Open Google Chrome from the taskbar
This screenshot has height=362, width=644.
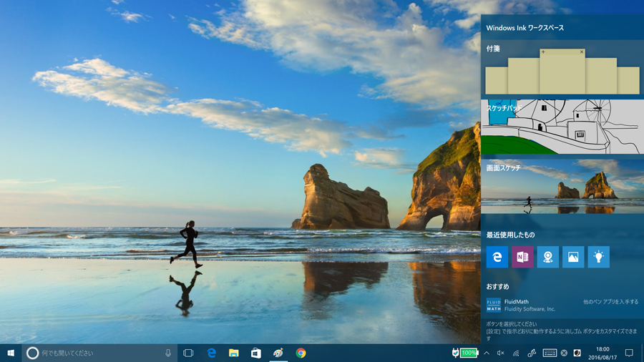(x=301, y=353)
